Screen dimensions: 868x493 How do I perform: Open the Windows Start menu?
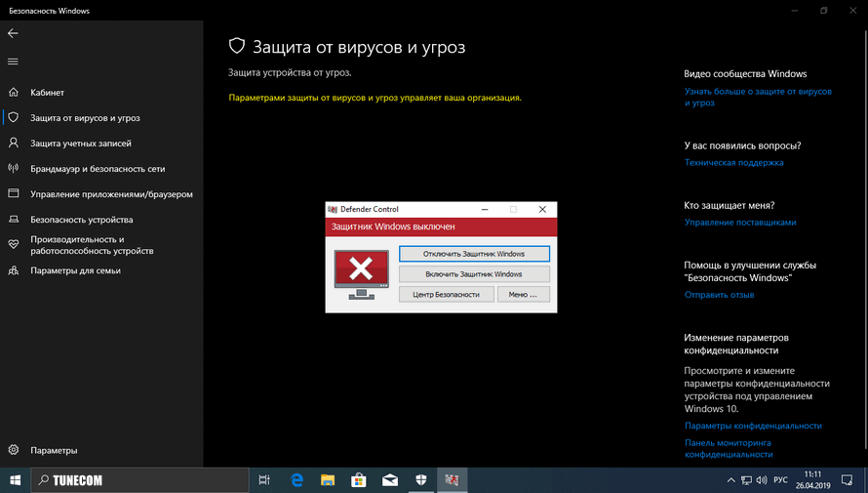click(x=15, y=480)
